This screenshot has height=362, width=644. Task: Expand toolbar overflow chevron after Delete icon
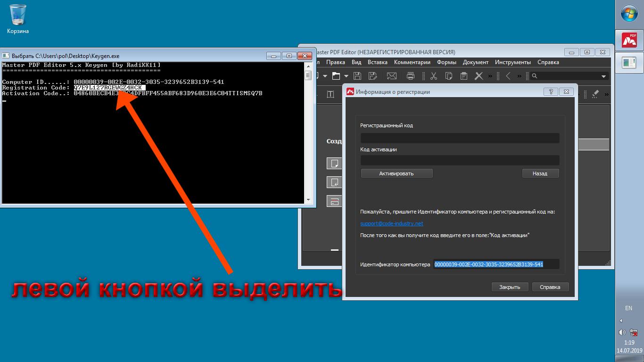pyautogui.click(x=490, y=76)
